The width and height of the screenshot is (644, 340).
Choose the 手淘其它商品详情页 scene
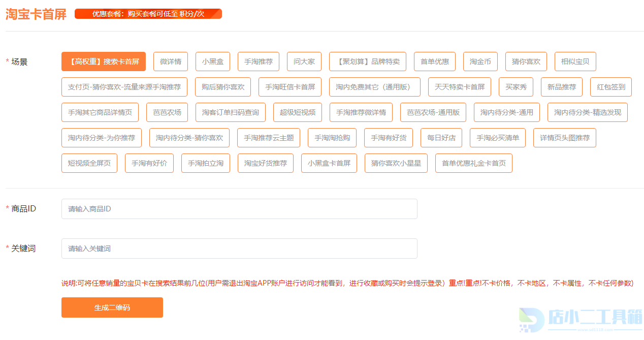point(100,112)
